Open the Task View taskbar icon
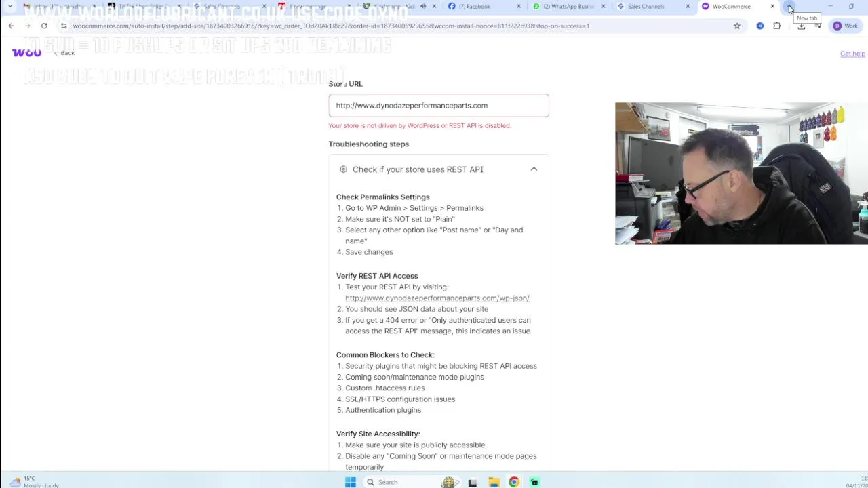The height and width of the screenshot is (488, 868). [x=473, y=482]
